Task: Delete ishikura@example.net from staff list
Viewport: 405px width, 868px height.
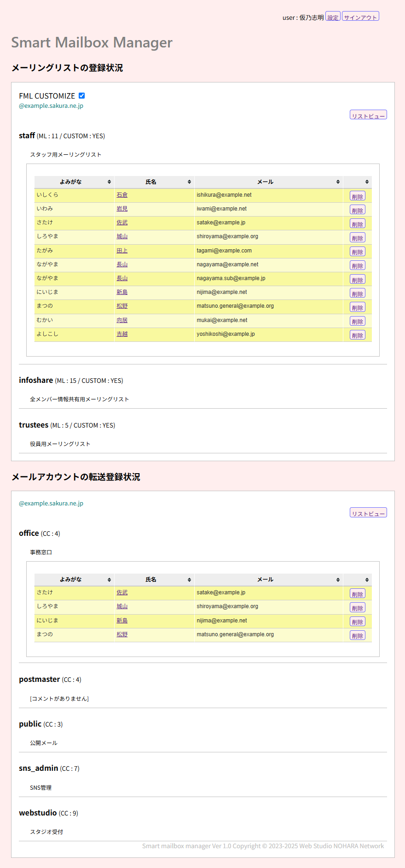Action: [358, 196]
